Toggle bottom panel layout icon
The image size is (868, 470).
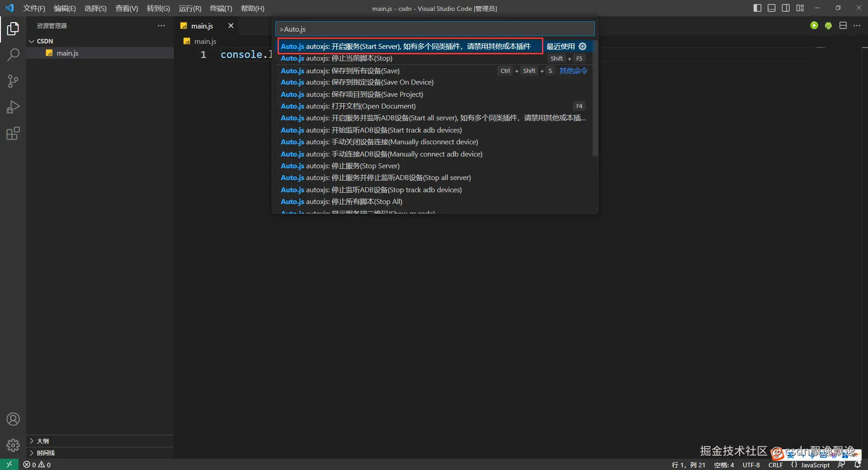coord(772,8)
